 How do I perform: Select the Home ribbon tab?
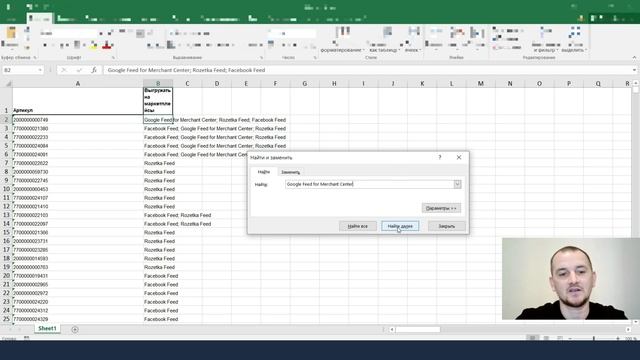39,19
